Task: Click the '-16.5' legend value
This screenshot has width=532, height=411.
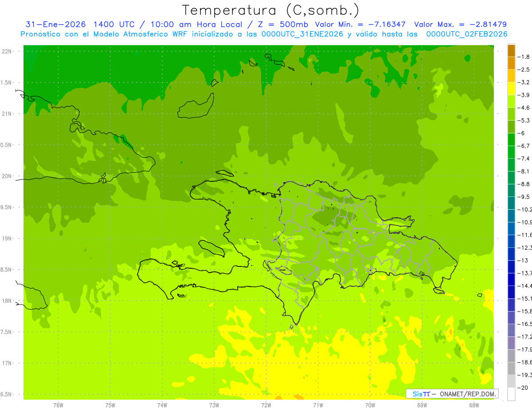Action: 525,324
